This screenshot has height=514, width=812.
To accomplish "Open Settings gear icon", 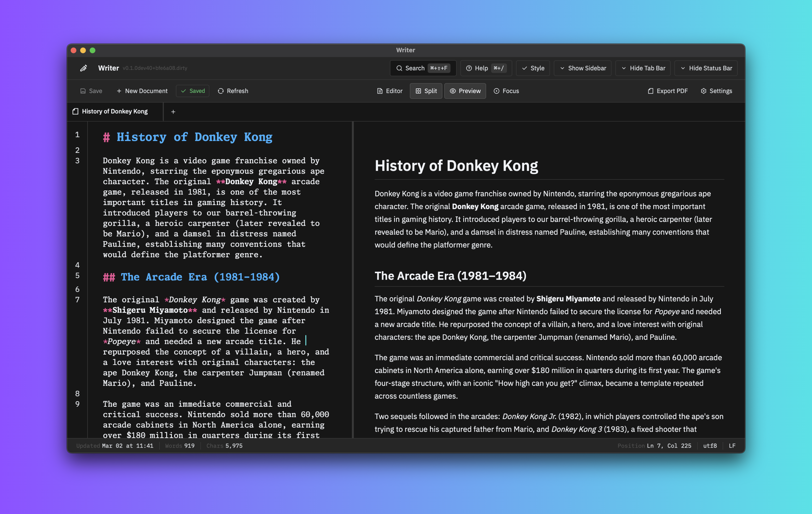I will click(703, 91).
